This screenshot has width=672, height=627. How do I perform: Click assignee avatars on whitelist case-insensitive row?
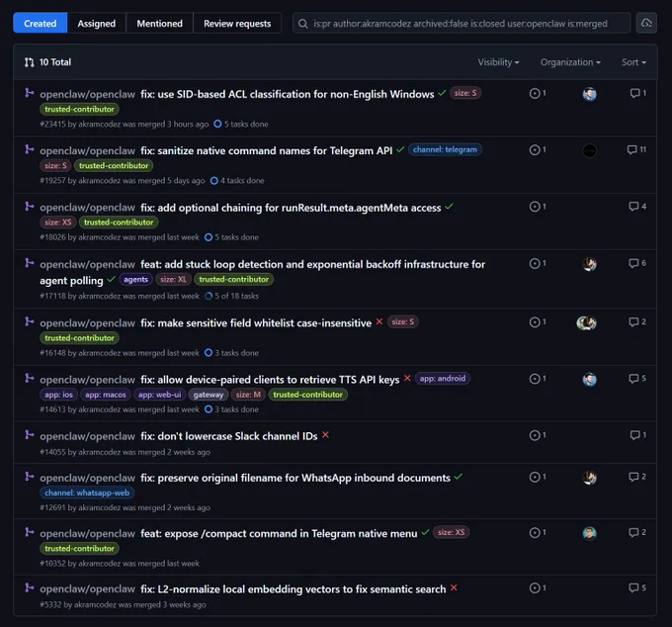click(587, 322)
